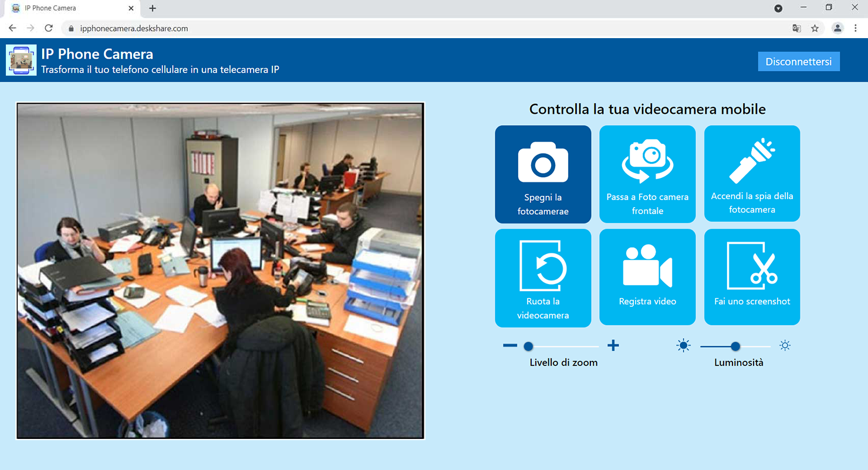868x470 pixels.
Task: Start recording with Registra video
Action: pos(647,277)
